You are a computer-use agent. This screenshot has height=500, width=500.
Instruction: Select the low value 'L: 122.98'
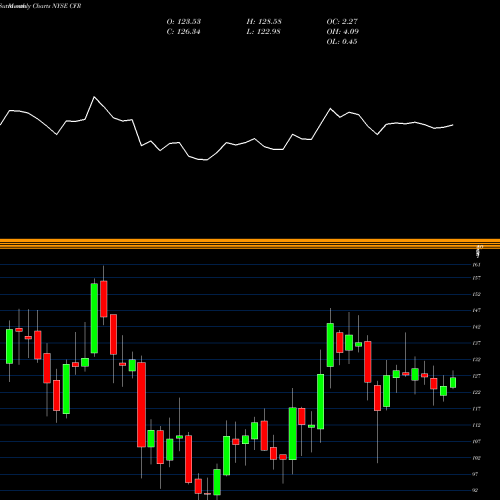(263, 32)
